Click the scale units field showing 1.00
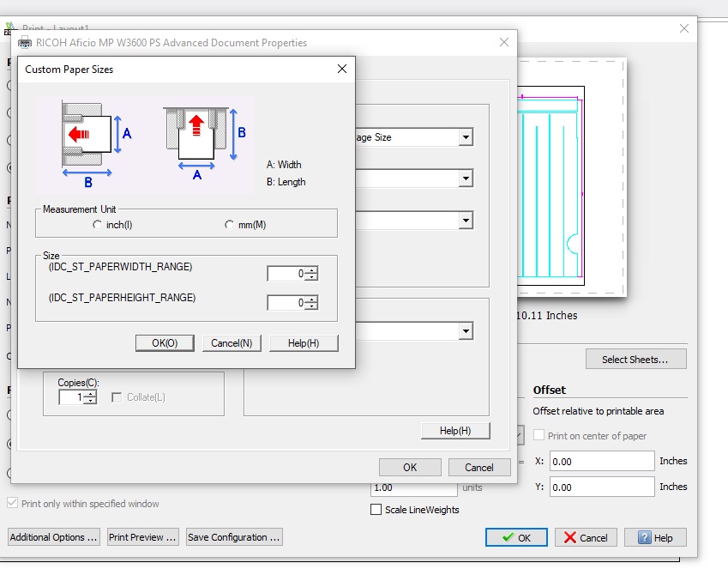Screen dimensions: 728x581 click(x=414, y=489)
